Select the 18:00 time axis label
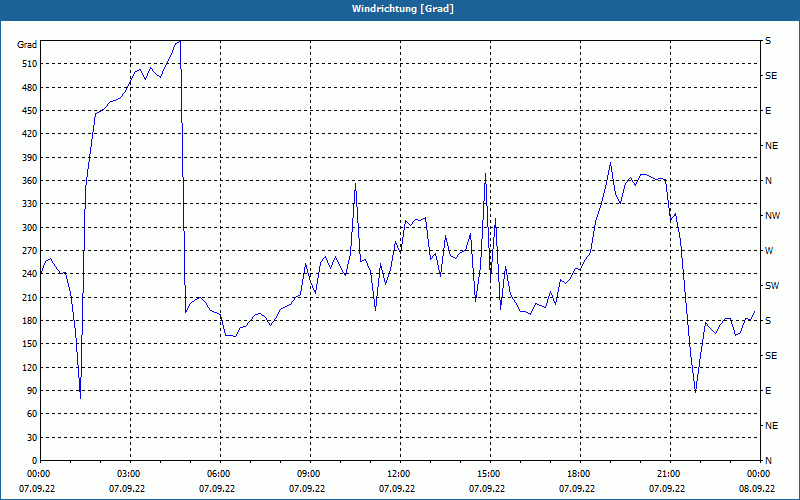The height and width of the screenshot is (500, 800). point(578,473)
